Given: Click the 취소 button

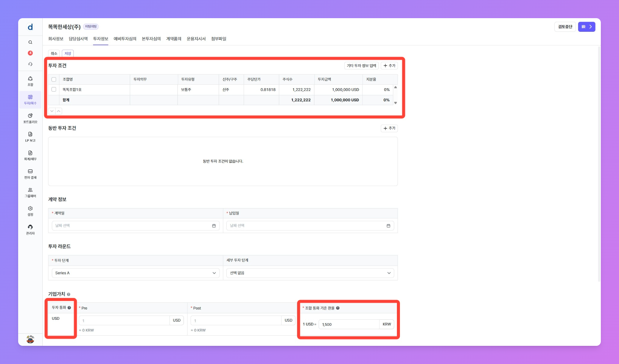Looking at the screenshot, I should [54, 53].
